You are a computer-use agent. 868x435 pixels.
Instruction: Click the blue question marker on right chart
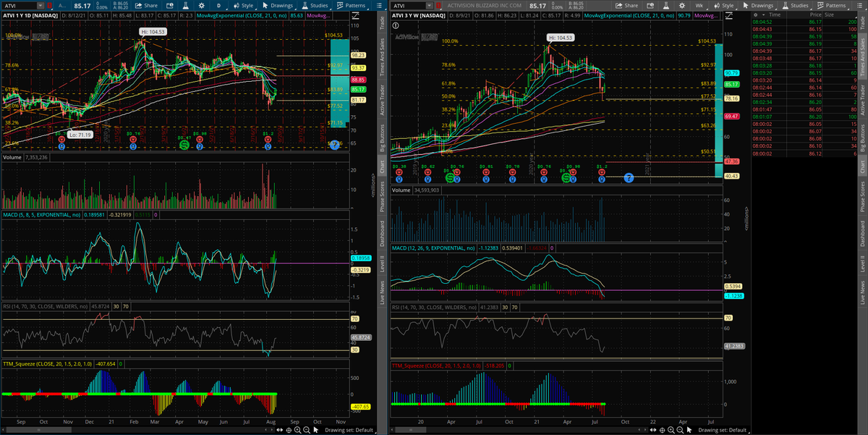pos(629,177)
